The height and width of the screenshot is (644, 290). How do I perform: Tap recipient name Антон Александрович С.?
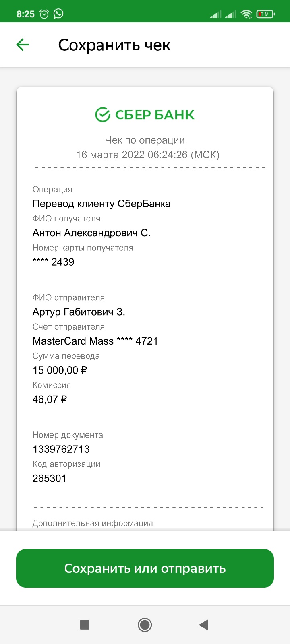click(x=92, y=233)
